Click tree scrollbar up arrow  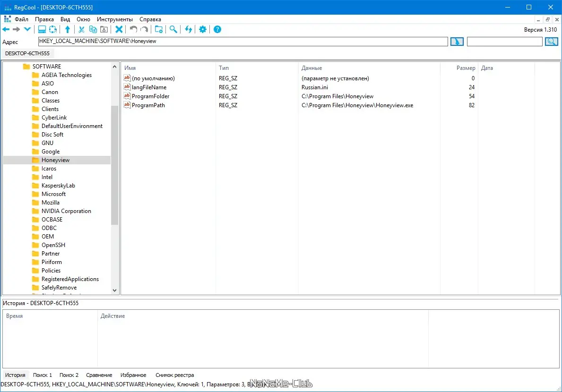(x=115, y=67)
